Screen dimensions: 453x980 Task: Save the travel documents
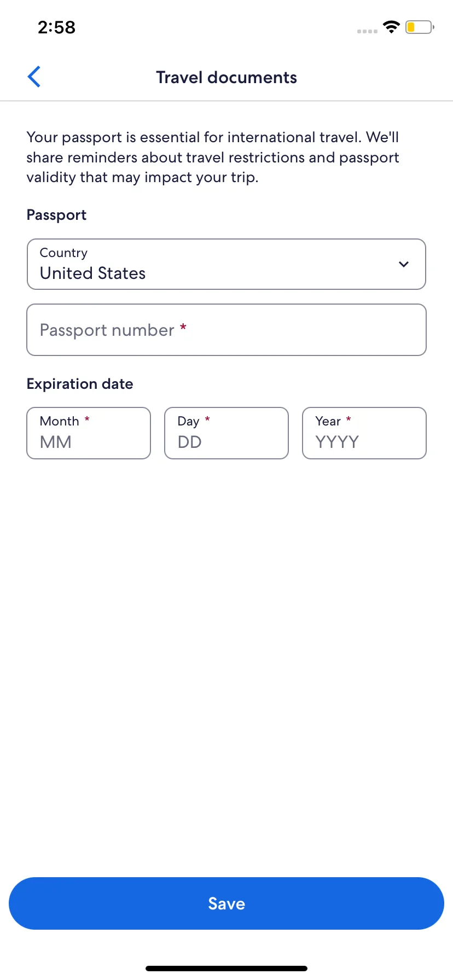pyautogui.click(x=226, y=903)
